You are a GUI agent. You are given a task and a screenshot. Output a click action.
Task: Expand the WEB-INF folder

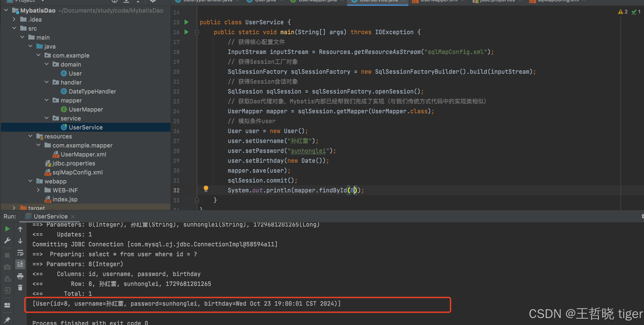[38, 190]
